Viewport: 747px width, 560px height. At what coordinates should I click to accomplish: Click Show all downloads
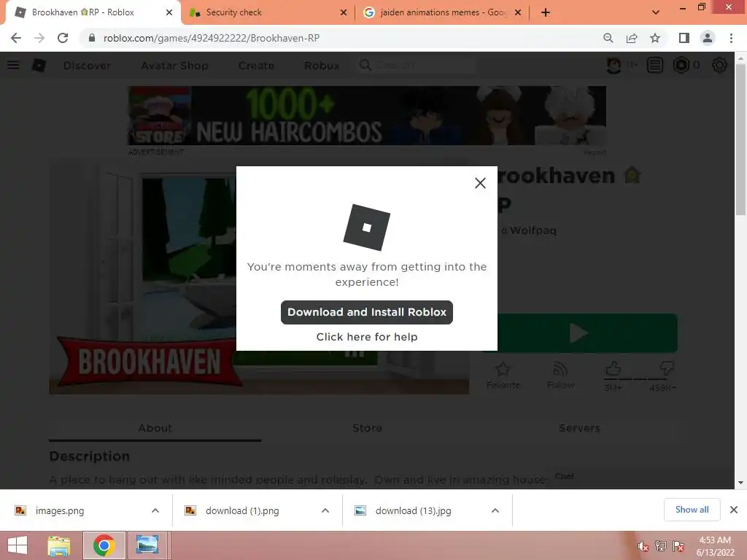coord(692,510)
